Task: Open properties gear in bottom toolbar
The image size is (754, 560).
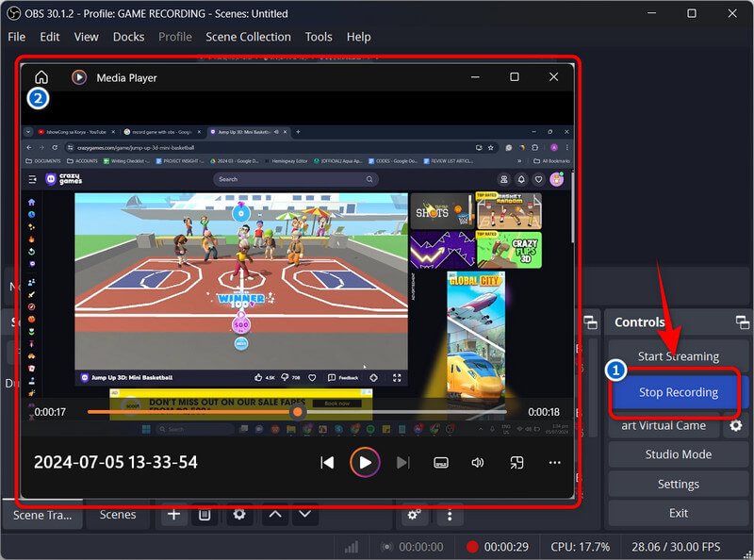Action: tap(239, 515)
